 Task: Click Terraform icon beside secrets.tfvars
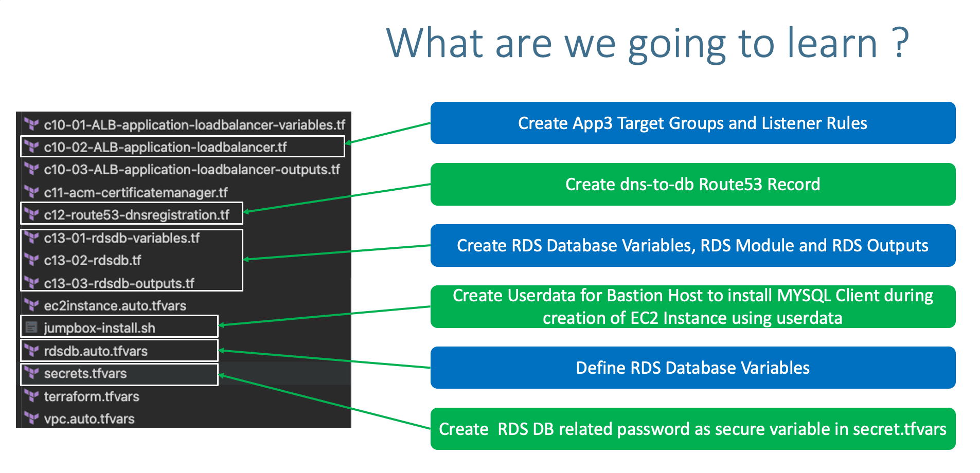click(x=32, y=373)
